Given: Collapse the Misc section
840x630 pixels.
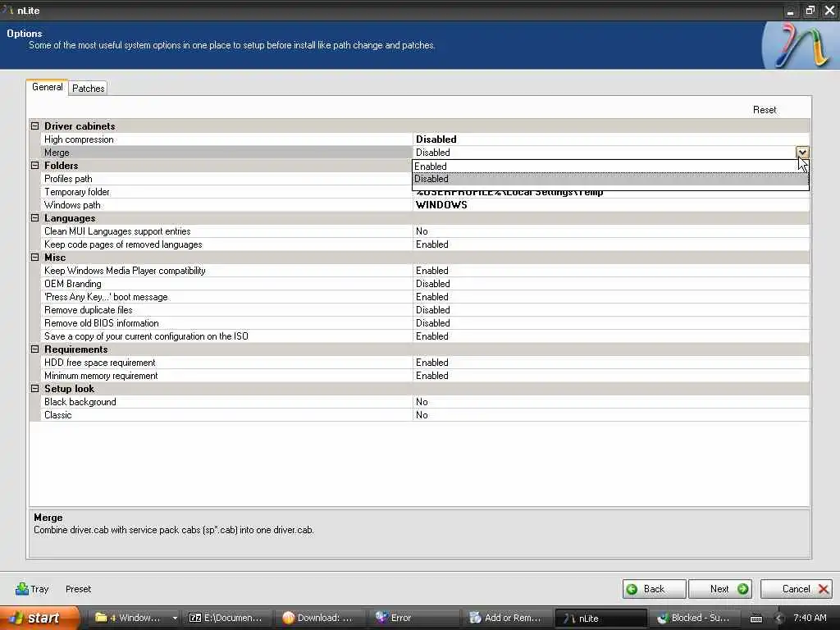Looking at the screenshot, I should [34, 257].
